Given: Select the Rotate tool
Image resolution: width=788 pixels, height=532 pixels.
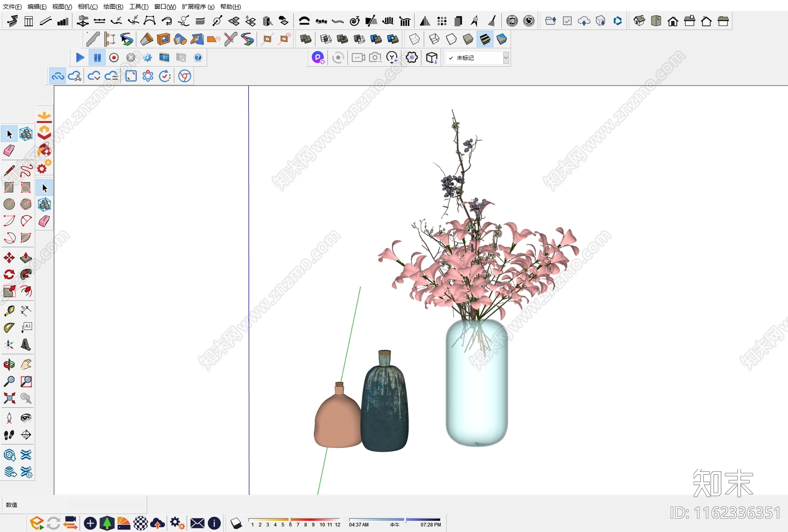Looking at the screenshot, I should 9,275.
